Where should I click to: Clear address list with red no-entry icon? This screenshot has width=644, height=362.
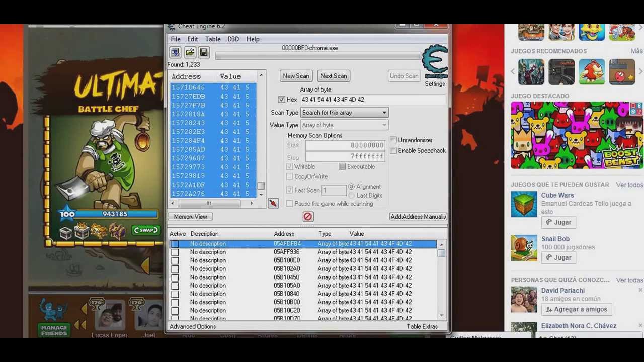click(x=308, y=217)
